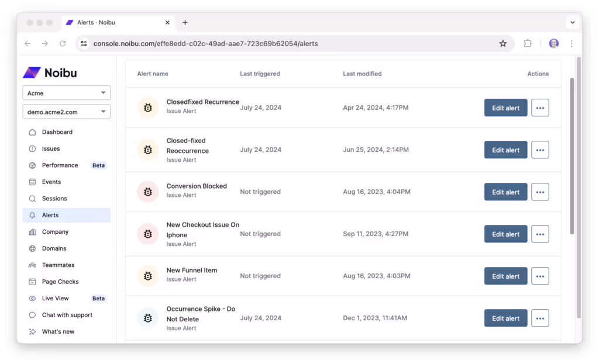
Task: Click the Dec 1, 2023, 11:41AM date
Action: tap(375, 318)
